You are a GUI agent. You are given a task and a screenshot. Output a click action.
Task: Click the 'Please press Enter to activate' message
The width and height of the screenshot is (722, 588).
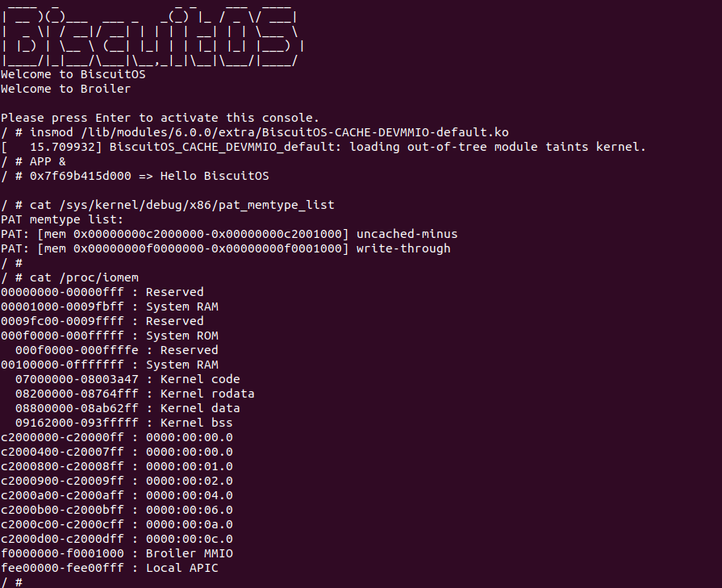click(161, 118)
